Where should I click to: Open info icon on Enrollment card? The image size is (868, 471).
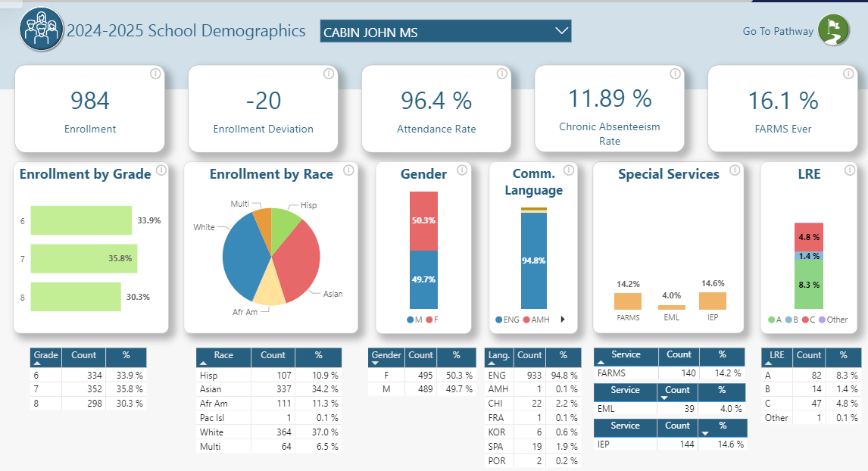[x=155, y=73]
